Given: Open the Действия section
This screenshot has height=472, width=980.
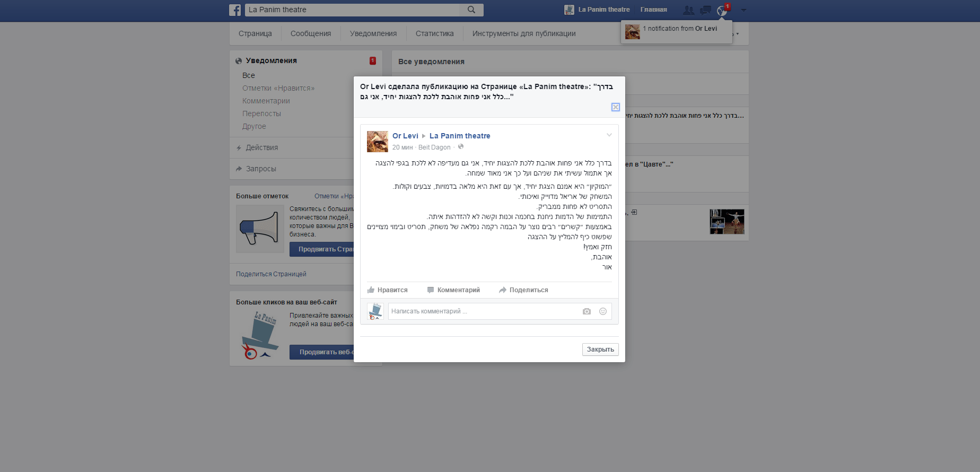Looking at the screenshot, I should [x=262, y=147].
